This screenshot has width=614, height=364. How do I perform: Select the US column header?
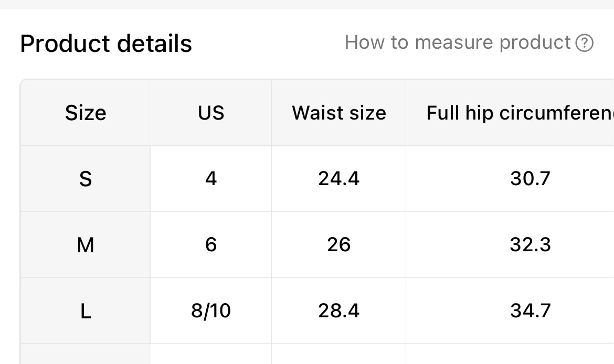pos(210,113)
